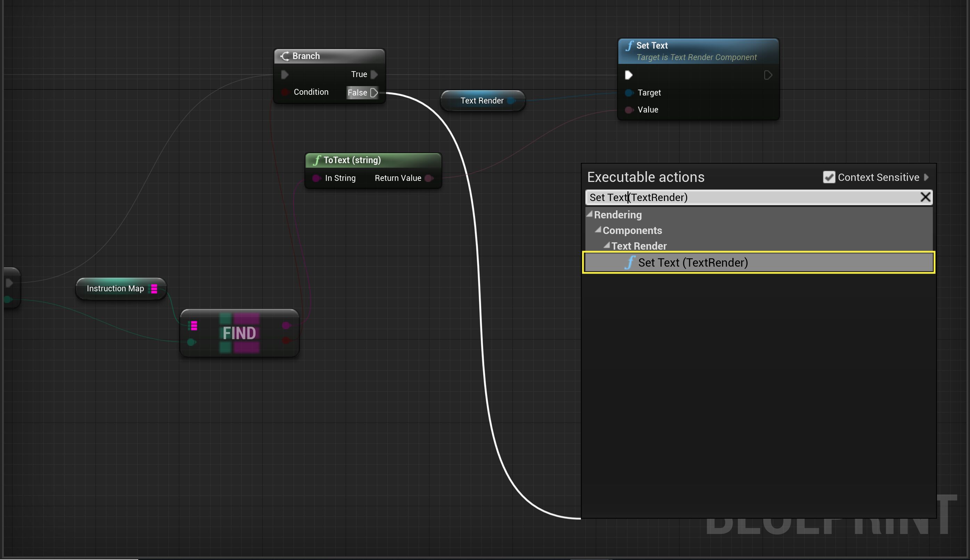Click the Branch Condition input pin
Viewport: 970px width, 560px height.
(285, 92)
